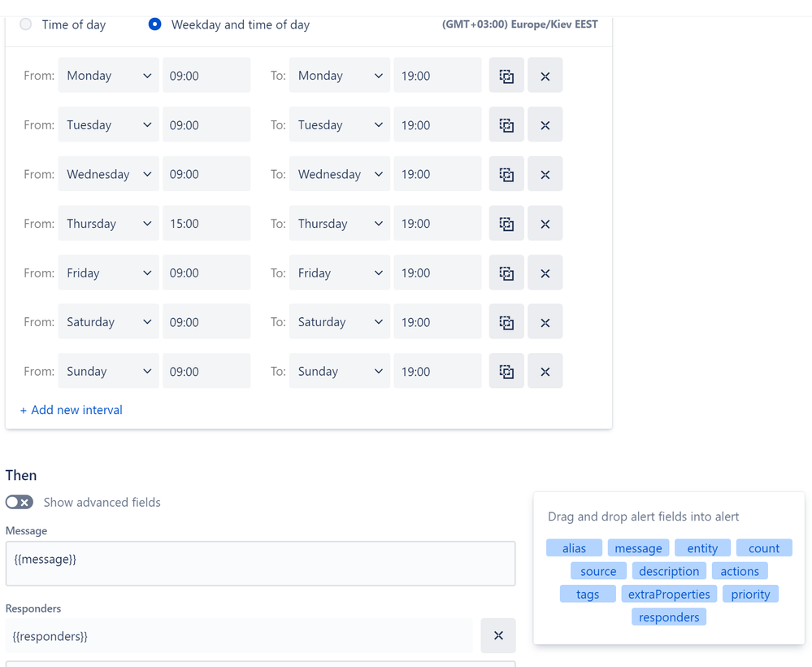The width and height of the screenshot is (812, 667).
Task: Duplicate the Monday interval row
Action: 506,75
